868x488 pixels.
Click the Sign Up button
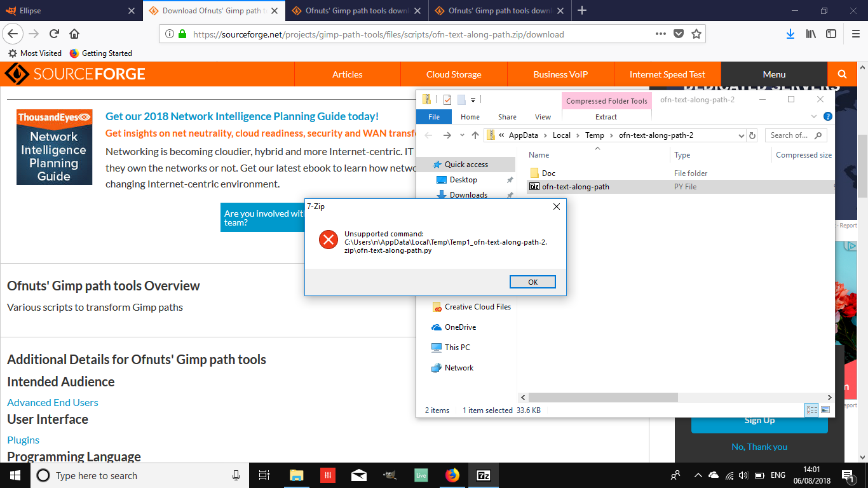click(759, 421)
